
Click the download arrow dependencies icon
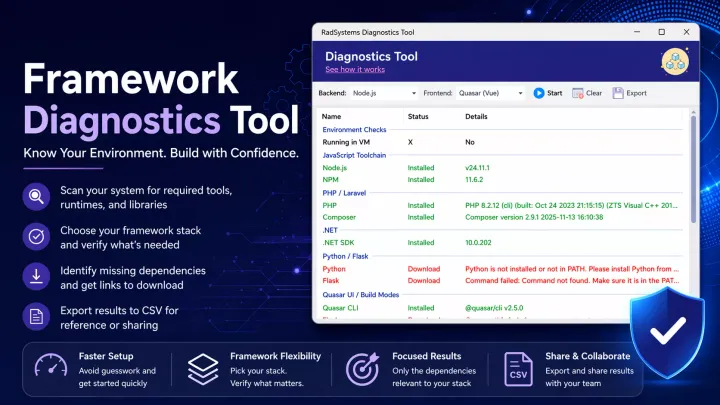tap(36, 276)
